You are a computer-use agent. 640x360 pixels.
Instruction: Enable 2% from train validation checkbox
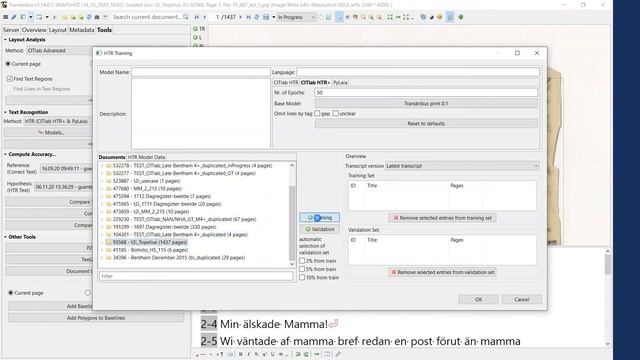pos(302,261)
